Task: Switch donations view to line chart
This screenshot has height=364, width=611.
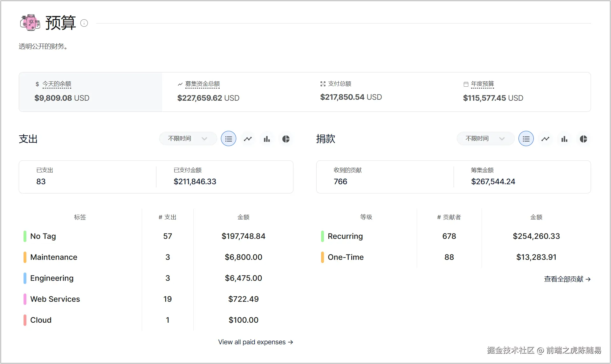Action: [x=545, y=138]
